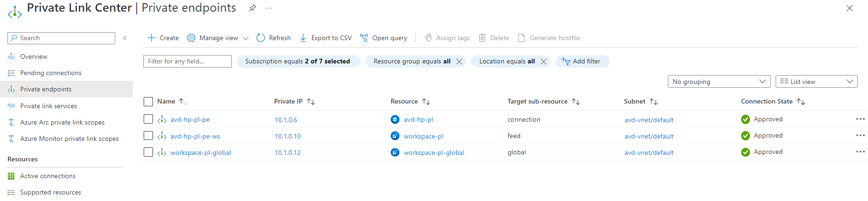Click the workspace-pl workspace icon
868x201 pixels.
click(395, 136)
